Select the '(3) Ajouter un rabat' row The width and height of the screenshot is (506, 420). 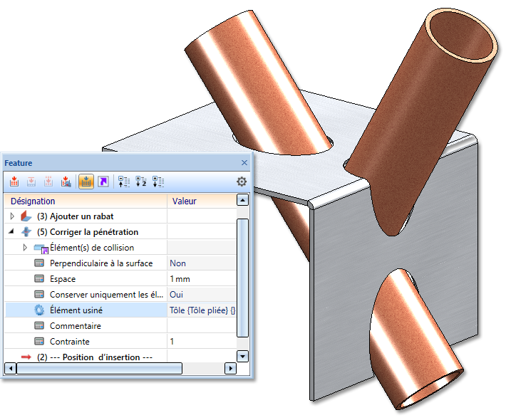click(120, 216)
